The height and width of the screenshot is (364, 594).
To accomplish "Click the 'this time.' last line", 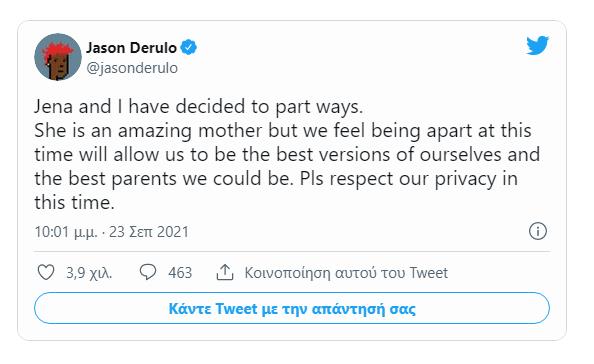I will tap(74, 202).
